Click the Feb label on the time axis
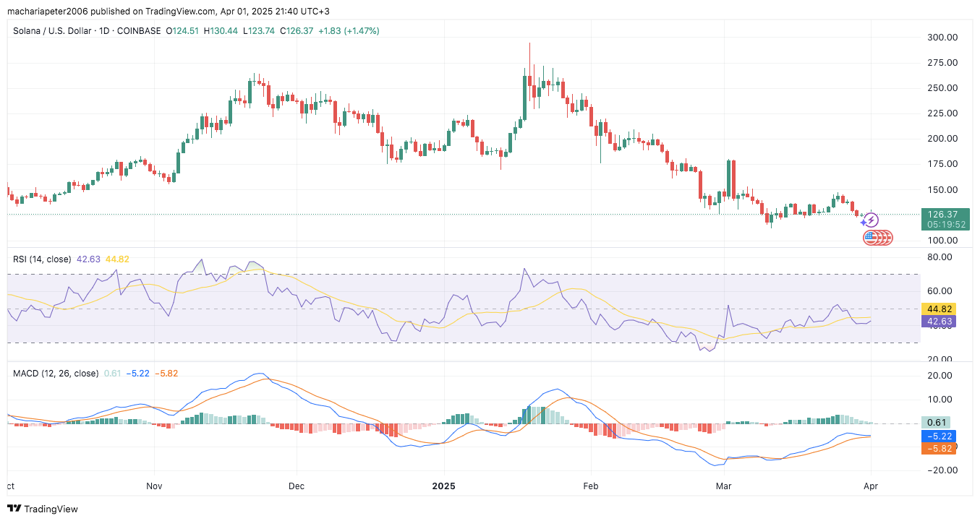Screen dimensions: 980x521 (x=591, y=487)
